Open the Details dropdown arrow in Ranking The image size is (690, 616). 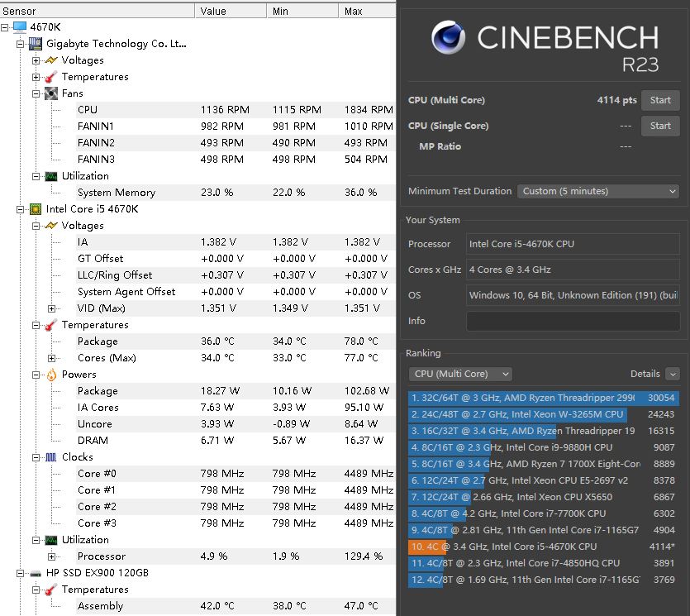tap(673, 374)
